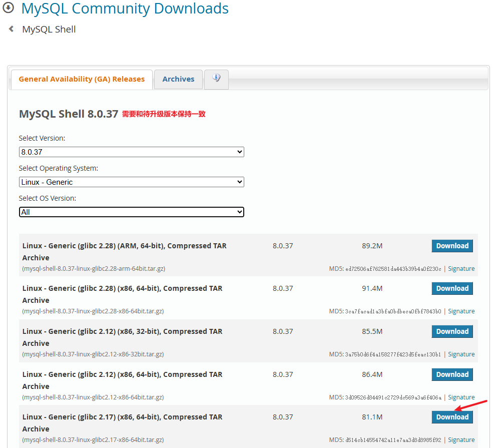Screen dimensions: 500x448
Task: Open Signature link for glibc 2.12 64-bit archive
Action: [461, 397]
